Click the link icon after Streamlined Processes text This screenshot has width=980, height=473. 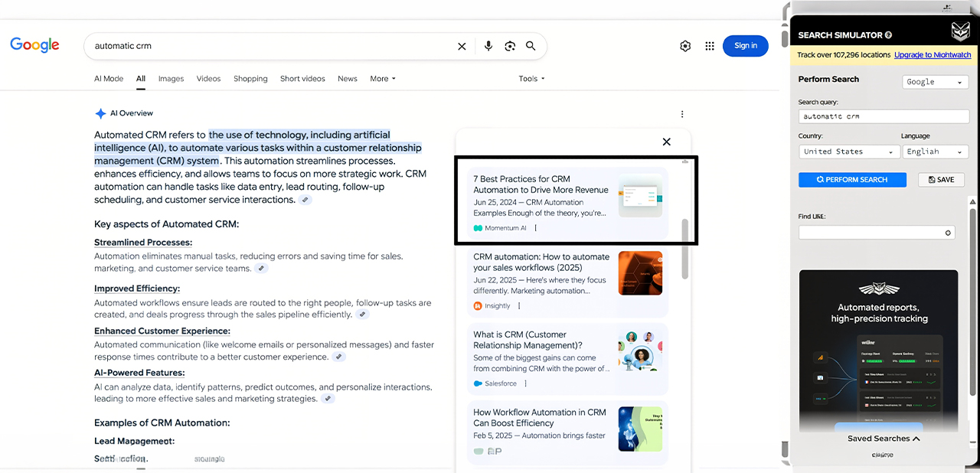coord(261,269)
